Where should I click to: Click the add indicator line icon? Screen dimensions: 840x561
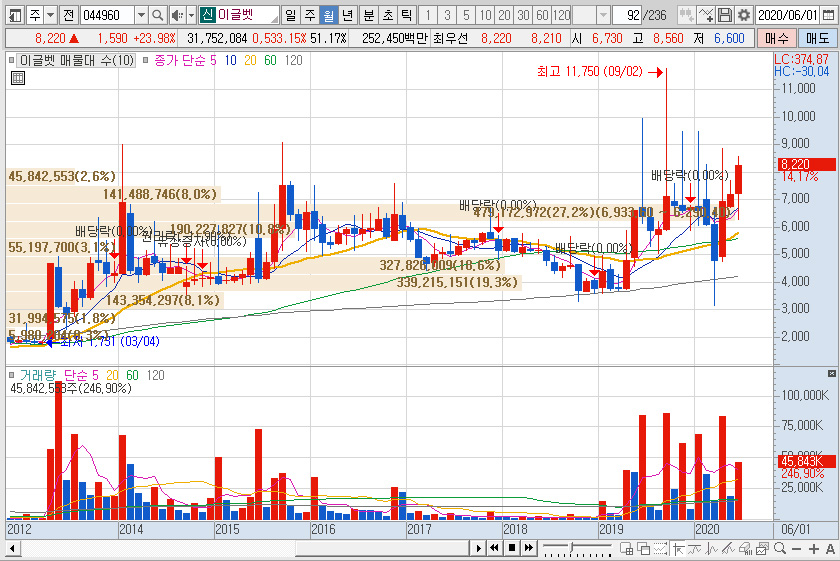706,15
